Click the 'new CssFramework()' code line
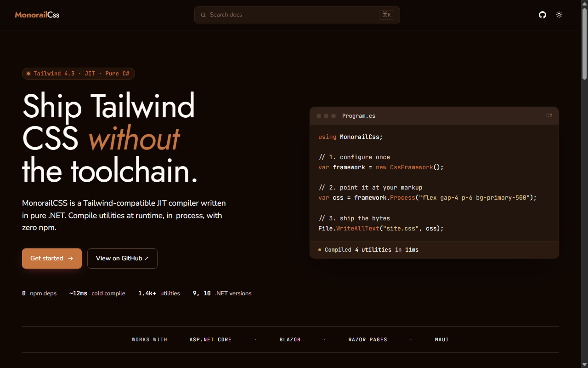588x368 pixels. [x=381, y=167]
